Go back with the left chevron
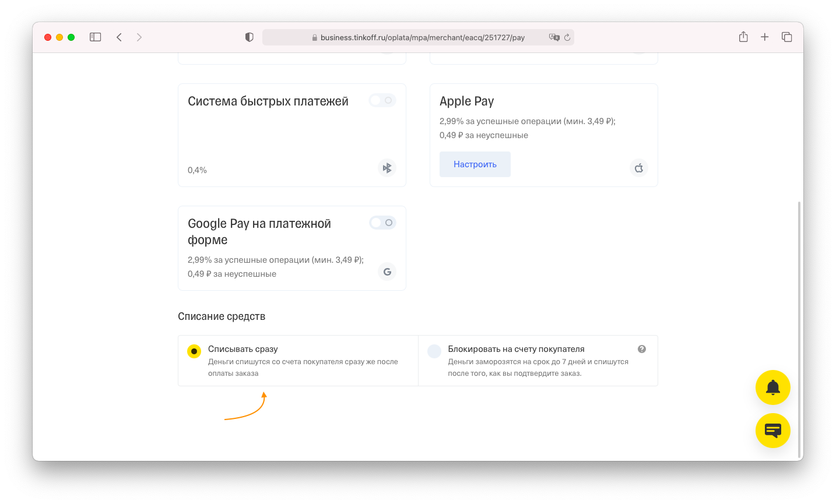This screenshot has height=504, width=836. coord(119,37)
